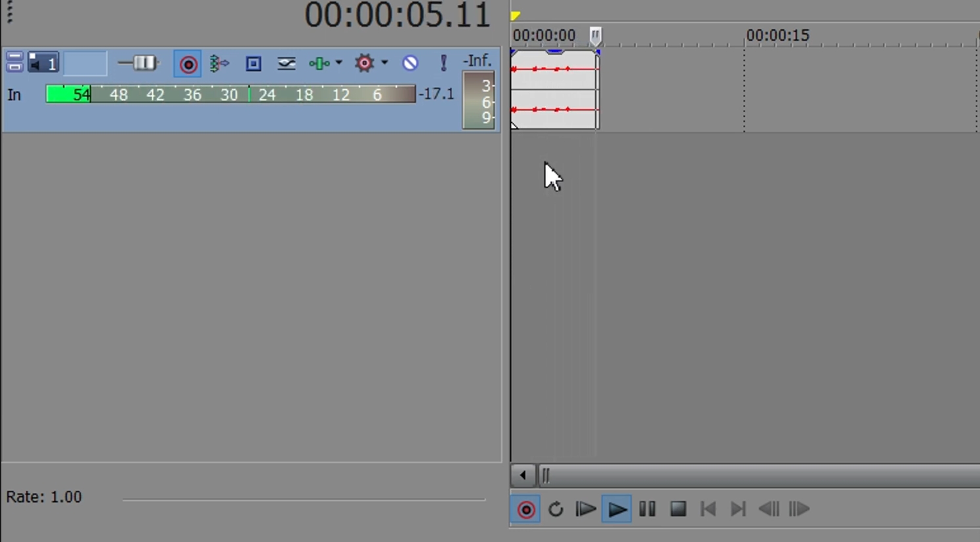Adjust the playback Rate slider

coord(304,499)
